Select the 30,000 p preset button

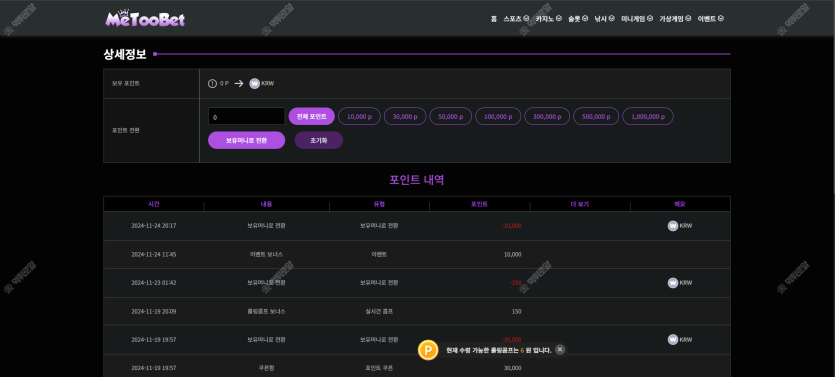[405, 116]
